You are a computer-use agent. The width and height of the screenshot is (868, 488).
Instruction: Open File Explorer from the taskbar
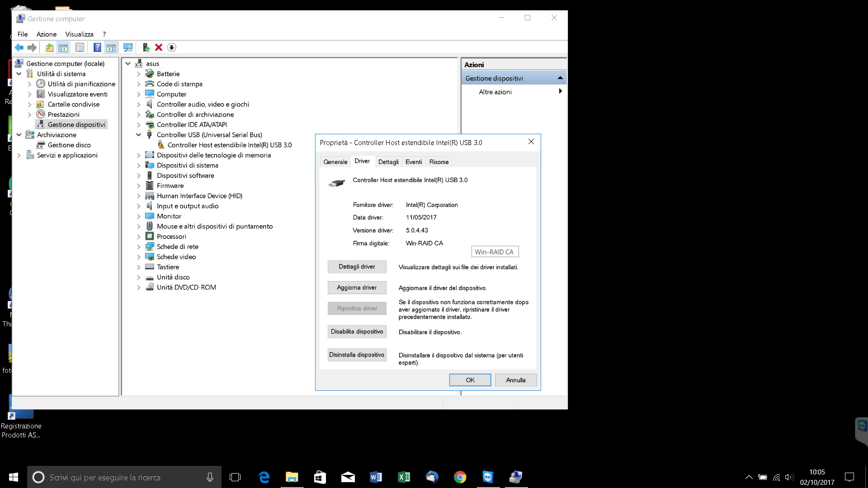292,477
